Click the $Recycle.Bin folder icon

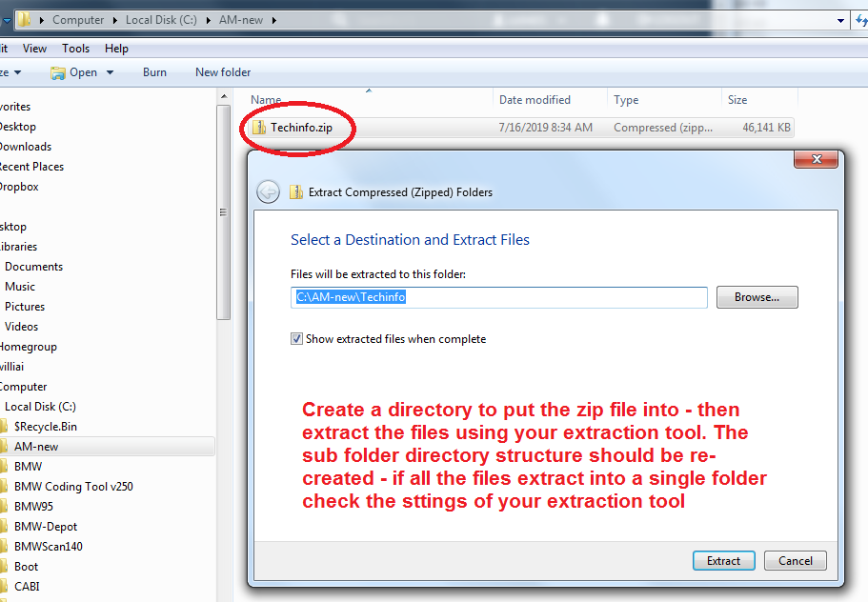point(4,426)
